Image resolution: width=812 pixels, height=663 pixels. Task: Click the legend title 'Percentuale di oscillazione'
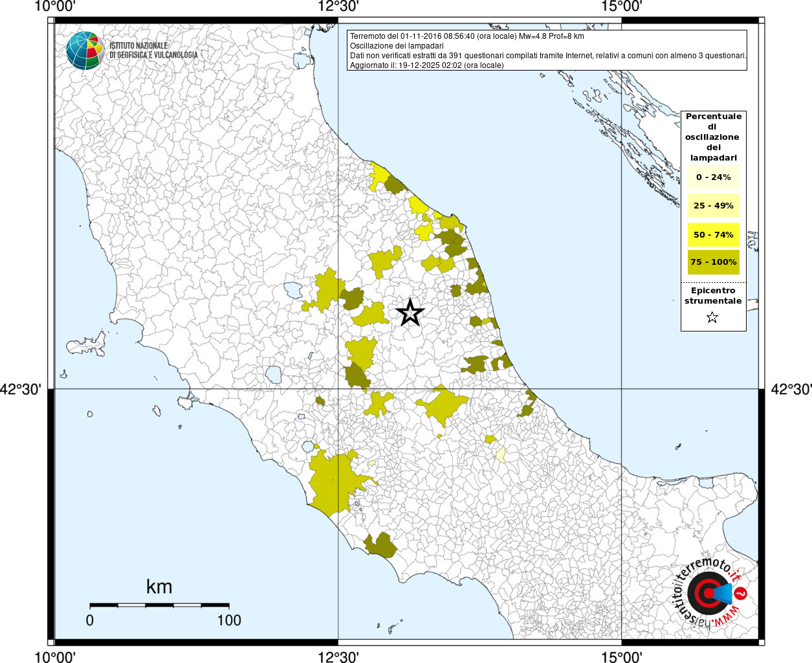click(713, 137)
